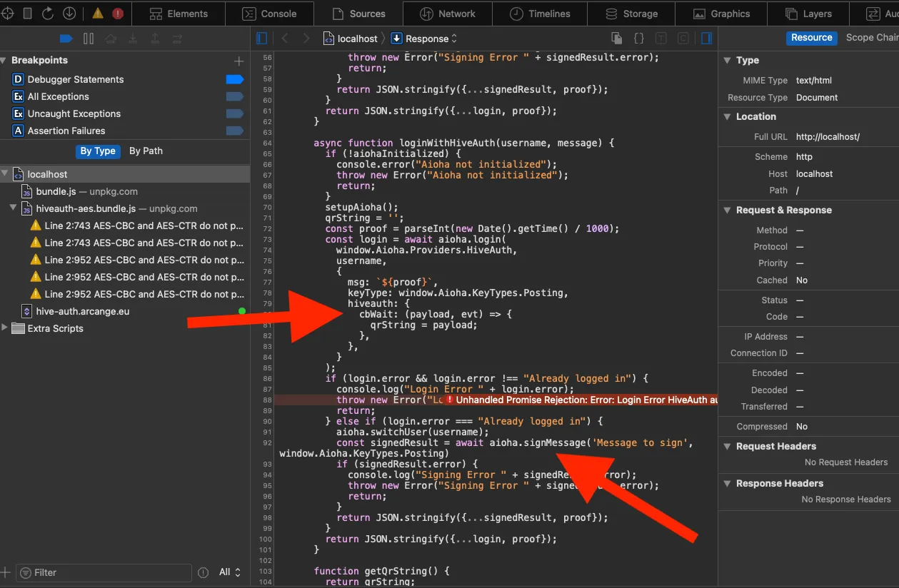Click the download web archive icon
Image resolution: width=899 pixels, height=588 pixels.
pyautogui.click(x=69, y=13)
